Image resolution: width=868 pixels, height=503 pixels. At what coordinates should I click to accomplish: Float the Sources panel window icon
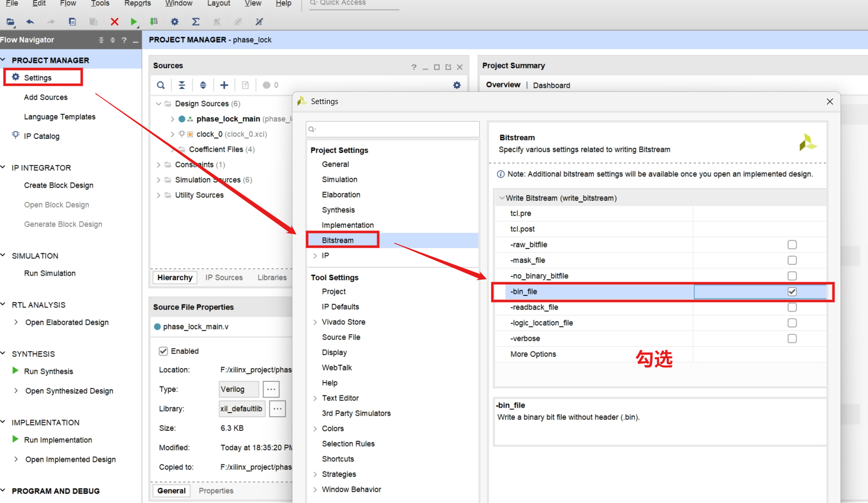tap(448, 67)
